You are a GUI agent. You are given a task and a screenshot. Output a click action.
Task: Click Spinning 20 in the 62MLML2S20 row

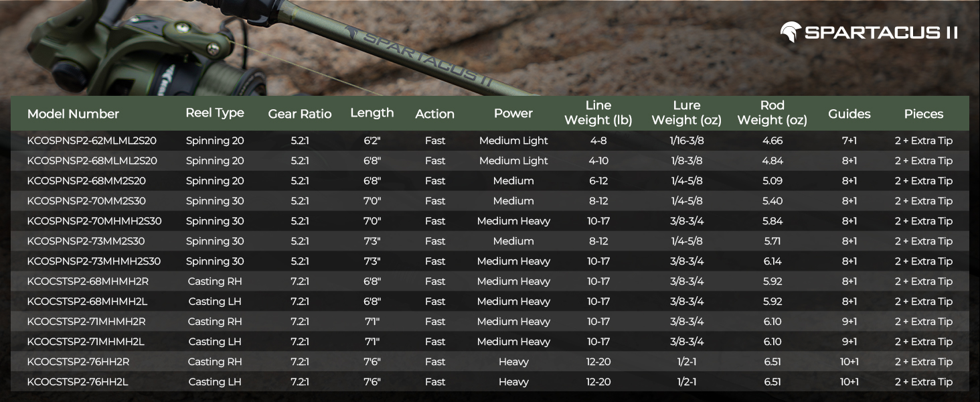(x=215, y=141)
